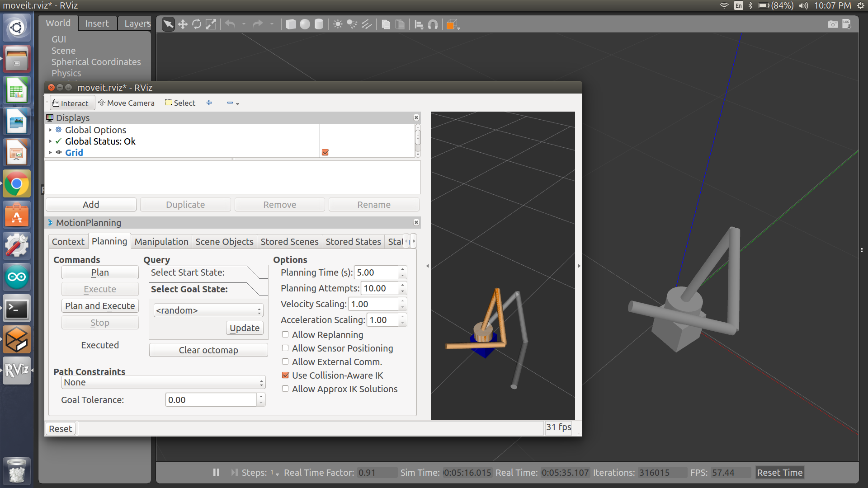Add a point light from toolbar

pyautogui.click(x=338, y=24)
